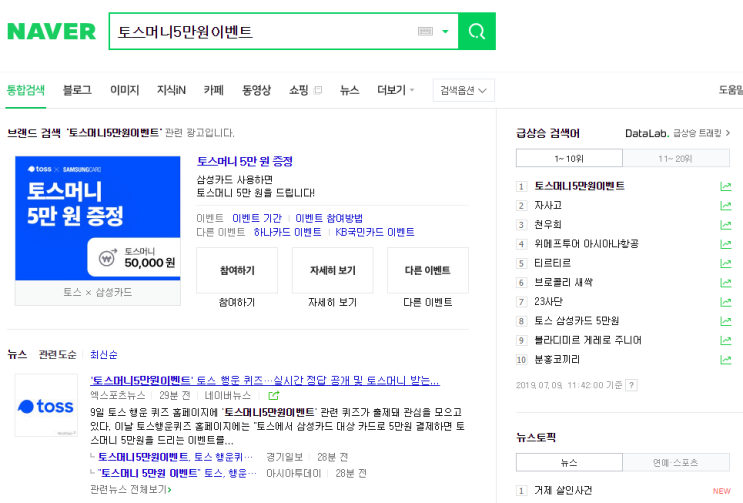Viewport: 743px width, 503px height.
Task: Open the 하나카드 이벤트 link
Action: click(x=287, y=232)
